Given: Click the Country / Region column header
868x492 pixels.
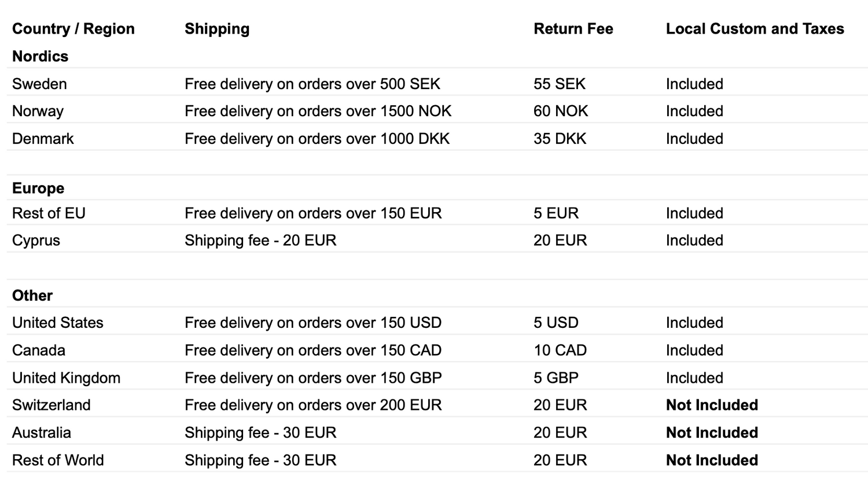Looking at the screenshot, I should (x=73, y=29).
